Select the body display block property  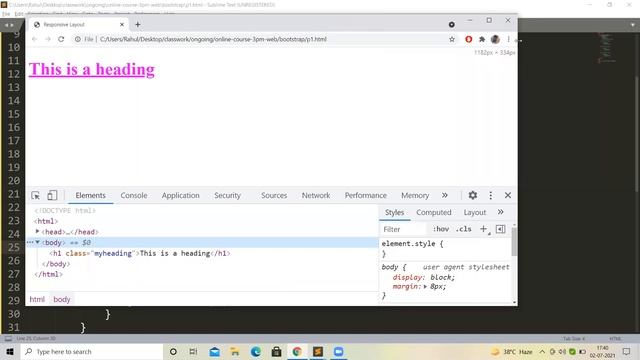[424, 277]
